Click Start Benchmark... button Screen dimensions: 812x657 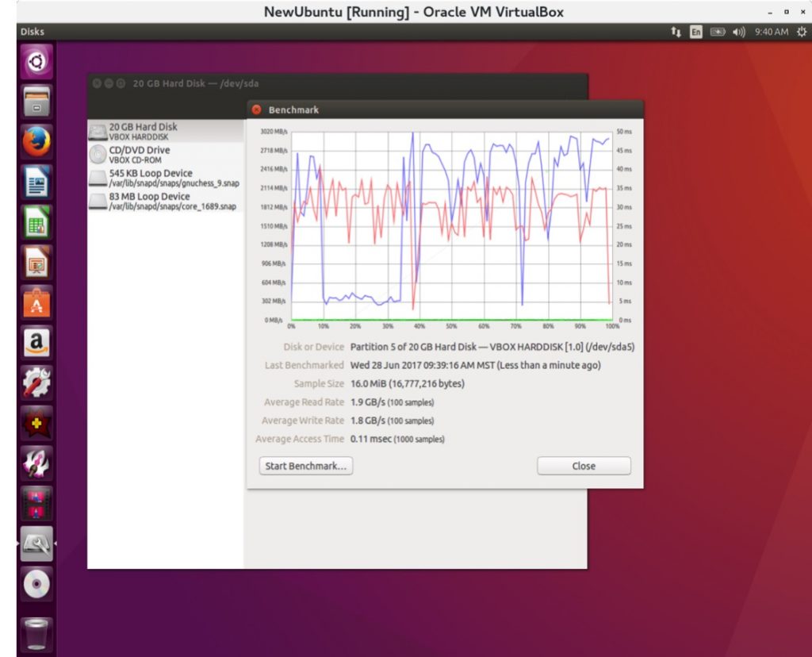click(x=306, y=466)
